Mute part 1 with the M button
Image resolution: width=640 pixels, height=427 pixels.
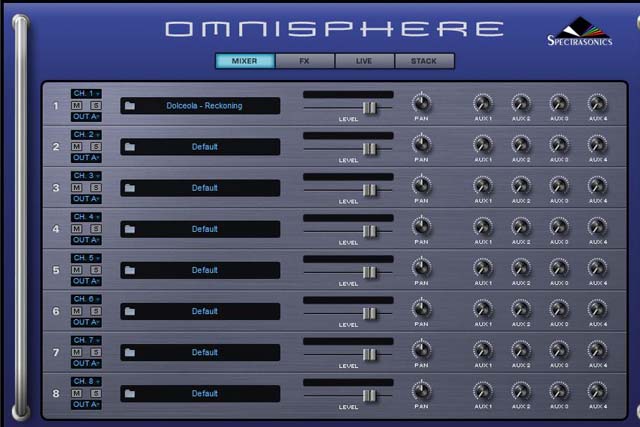77,105
